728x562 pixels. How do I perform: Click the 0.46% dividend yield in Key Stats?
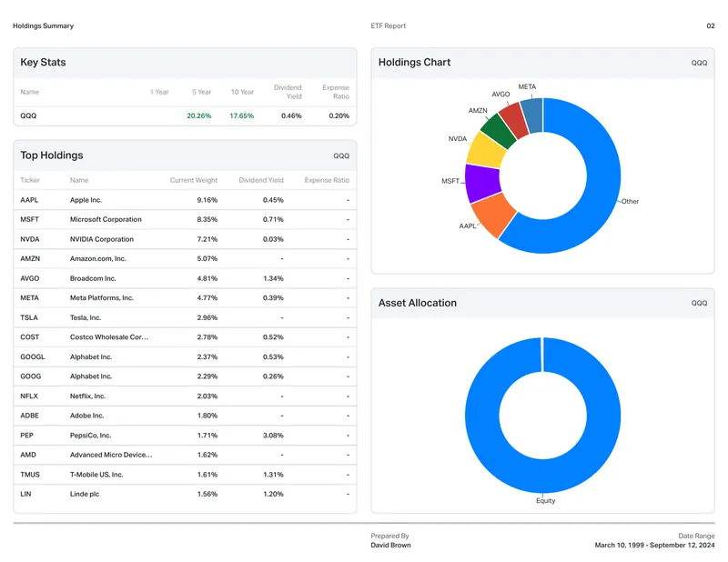pyautogui.click(x=291, y=115)
